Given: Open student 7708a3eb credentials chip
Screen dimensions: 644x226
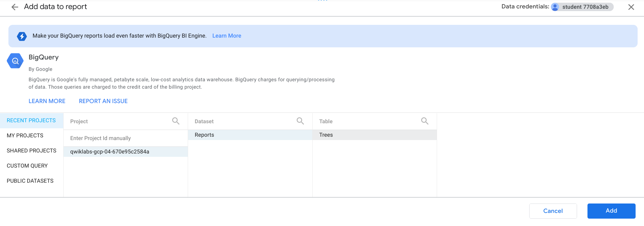Looking at the screenshot, I should pyautogui.click(x=582, y=7).
